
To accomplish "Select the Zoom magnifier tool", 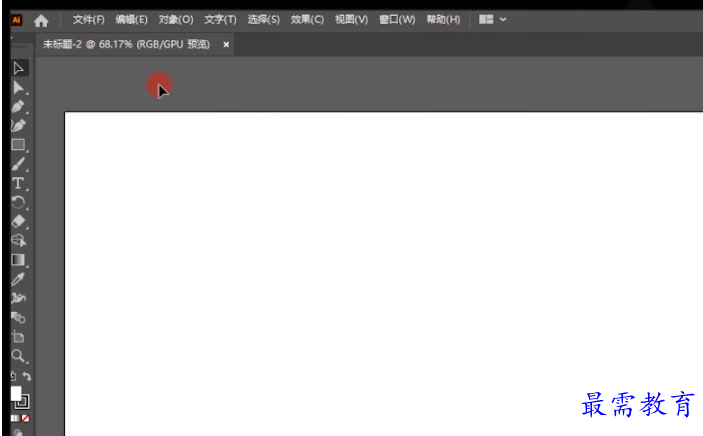I will point(18,356).
